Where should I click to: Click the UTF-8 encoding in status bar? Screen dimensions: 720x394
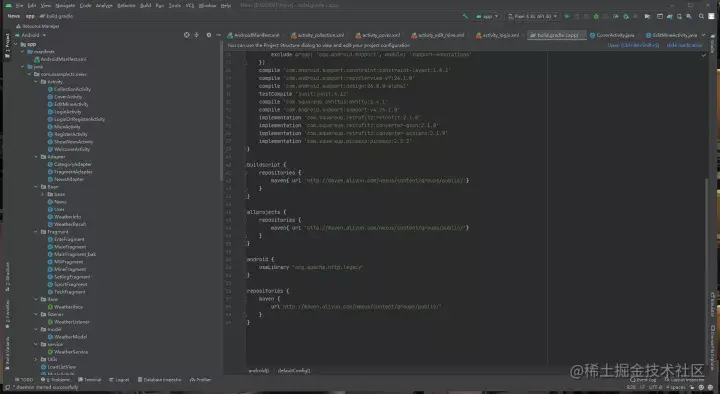[x=655, y=387]
